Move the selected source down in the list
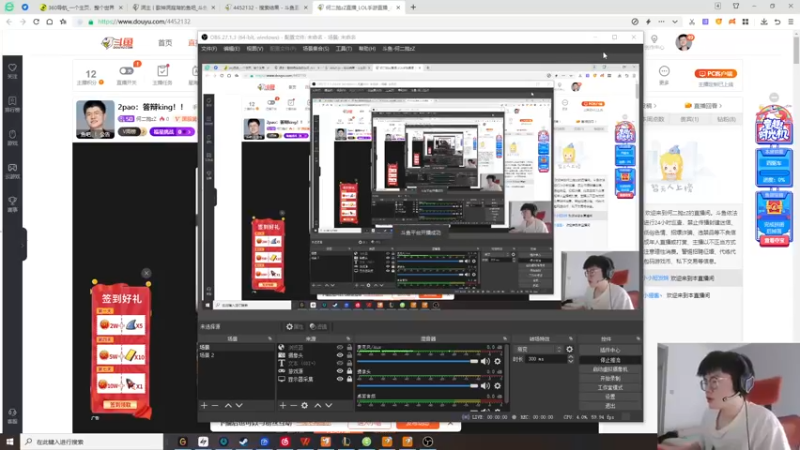This screenshot has height=450, width=800. coord(329,406)
